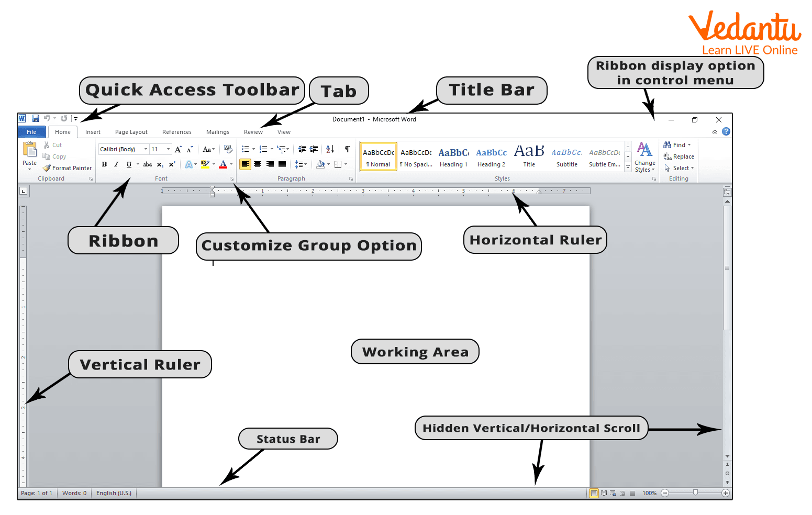The height and width of the screenshot is (515, 812).
Task: Click the Show/Hide paragraph marks icon
Action: tap(347, 149)
